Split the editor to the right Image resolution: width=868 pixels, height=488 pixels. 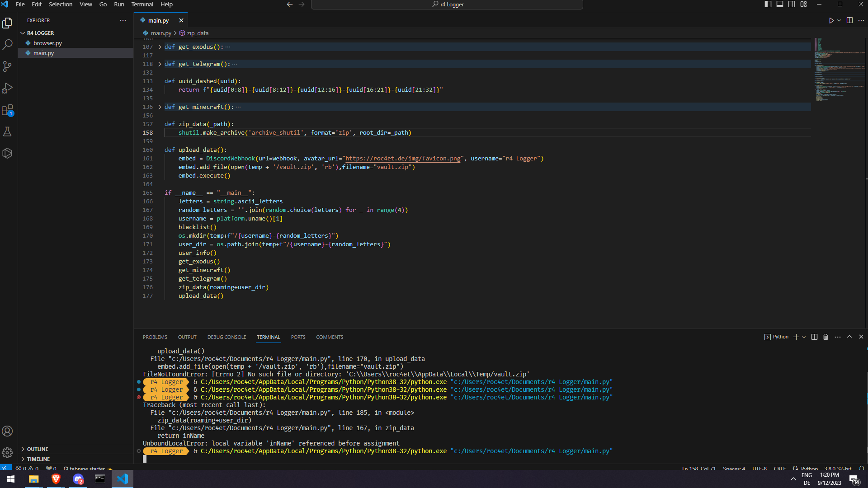click(849, 20)
